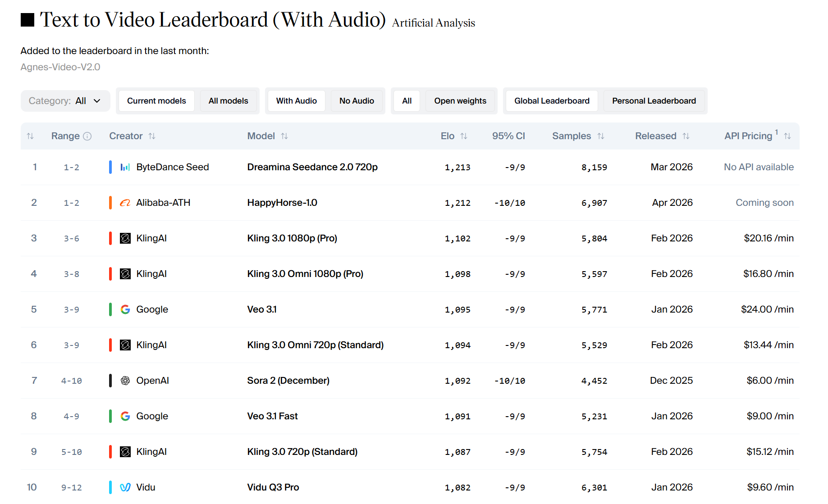Screen dimensions: 828x504
Task: Enable Open weights filter
Action: point(460,101)
